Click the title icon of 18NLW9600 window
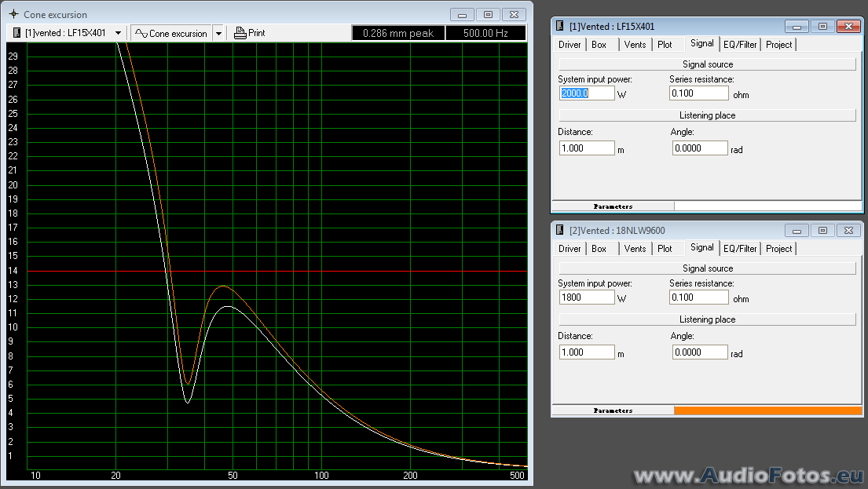Viewport: 868px width, 489px height. click(x=560, y=230)
